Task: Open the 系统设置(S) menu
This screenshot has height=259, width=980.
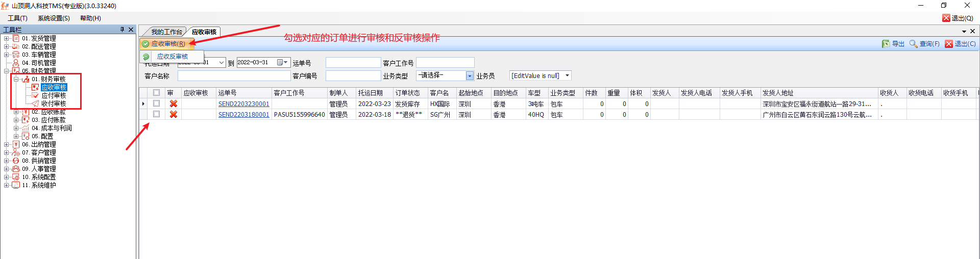Action: pyautogui.click(x=54, y=18)
